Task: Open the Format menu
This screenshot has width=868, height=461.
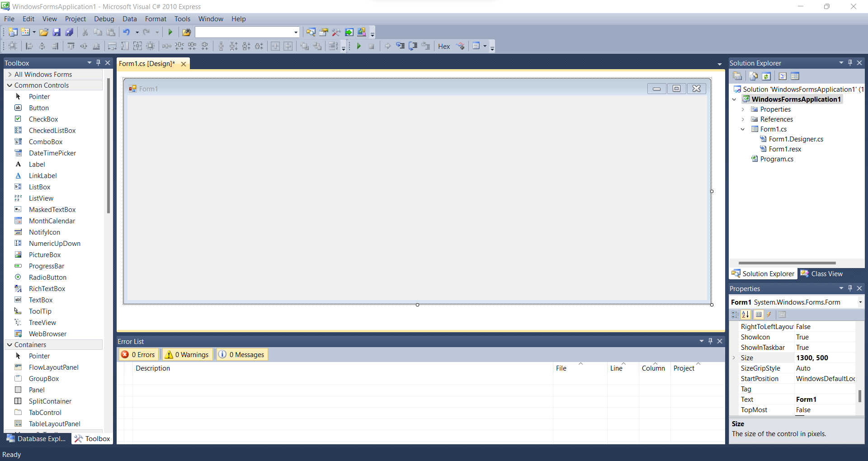Action: click(156, 19)
